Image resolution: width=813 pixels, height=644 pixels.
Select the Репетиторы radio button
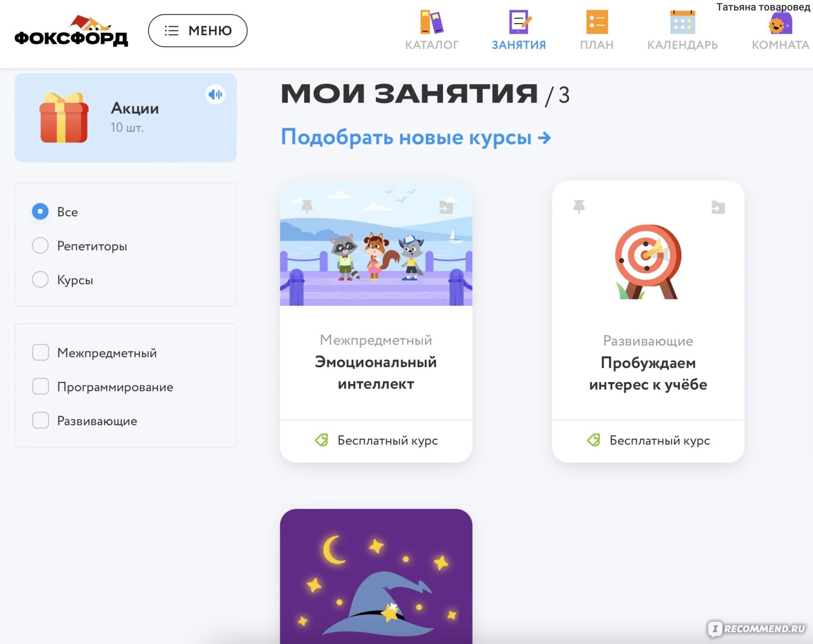(40, 246)
